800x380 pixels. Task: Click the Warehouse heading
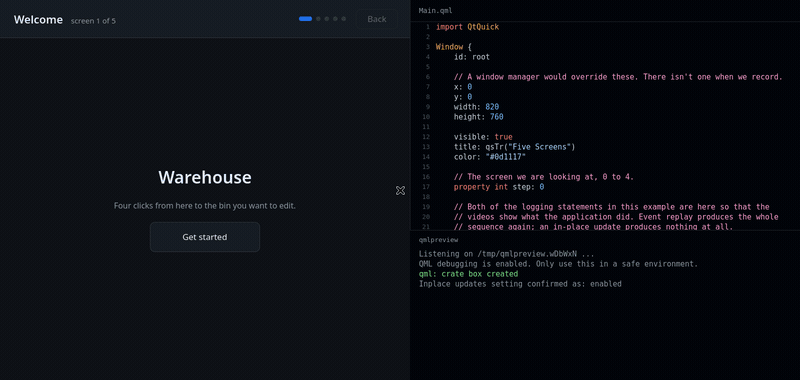[x=205, y=177]
